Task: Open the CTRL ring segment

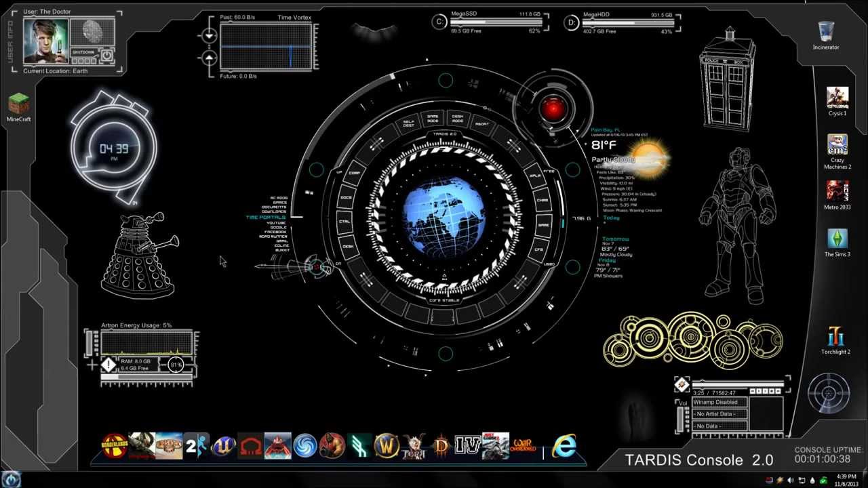Action: (344, 222)
